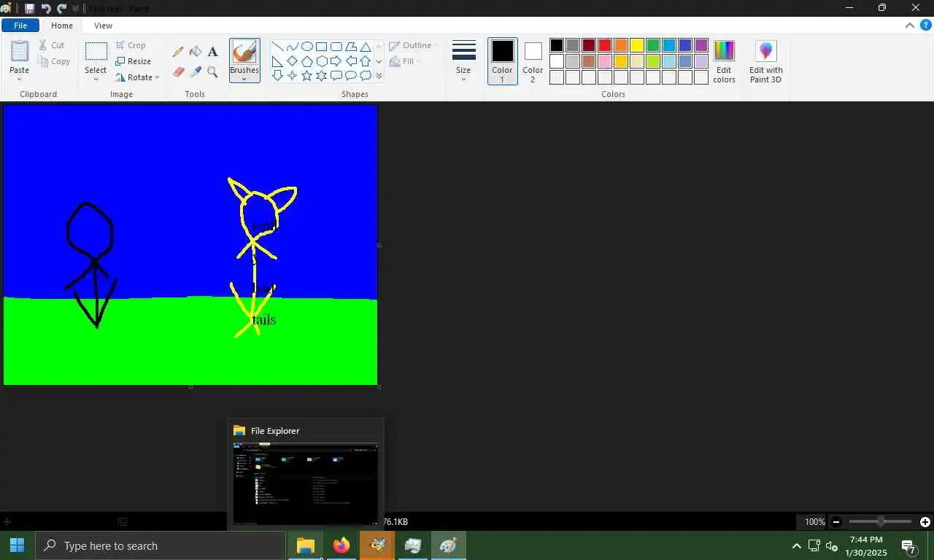Choose the Five-point star shape
The image size is (934, 560).
(x=306, y=75)
